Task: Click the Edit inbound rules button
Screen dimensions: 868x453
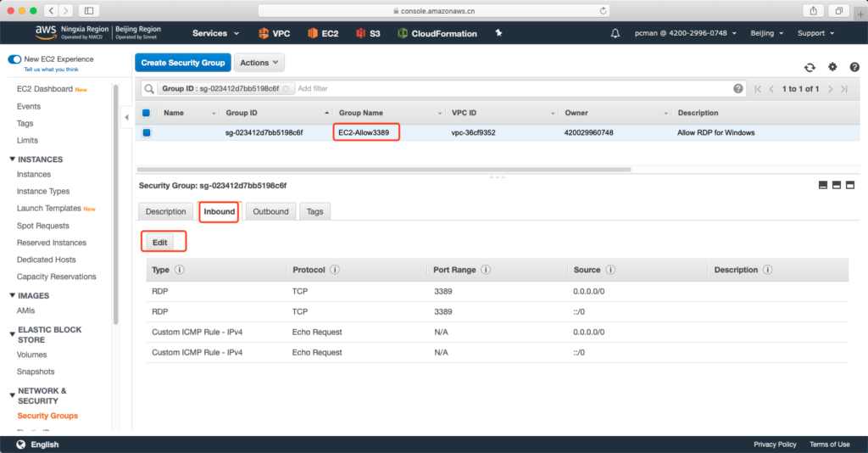Action: pyautogui.click(x=159, y=242)
